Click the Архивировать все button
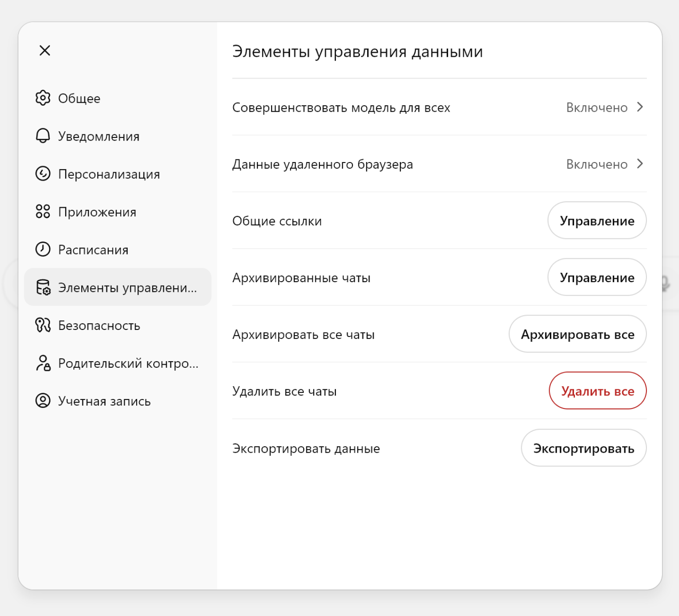This screenshot has width=679, height=616. click(577, 334)
